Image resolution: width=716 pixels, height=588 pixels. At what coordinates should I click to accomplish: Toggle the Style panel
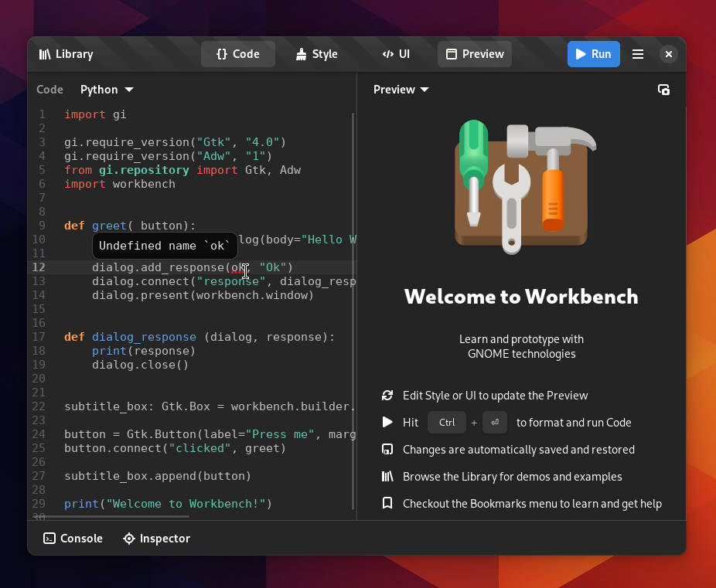[x=316, y=54]
